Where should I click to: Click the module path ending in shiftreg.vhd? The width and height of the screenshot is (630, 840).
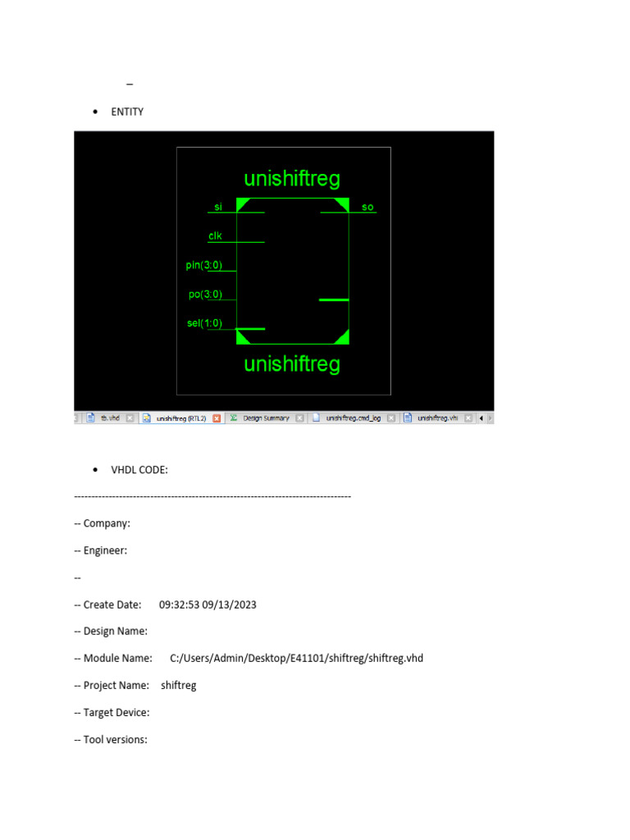pos(296,658)
